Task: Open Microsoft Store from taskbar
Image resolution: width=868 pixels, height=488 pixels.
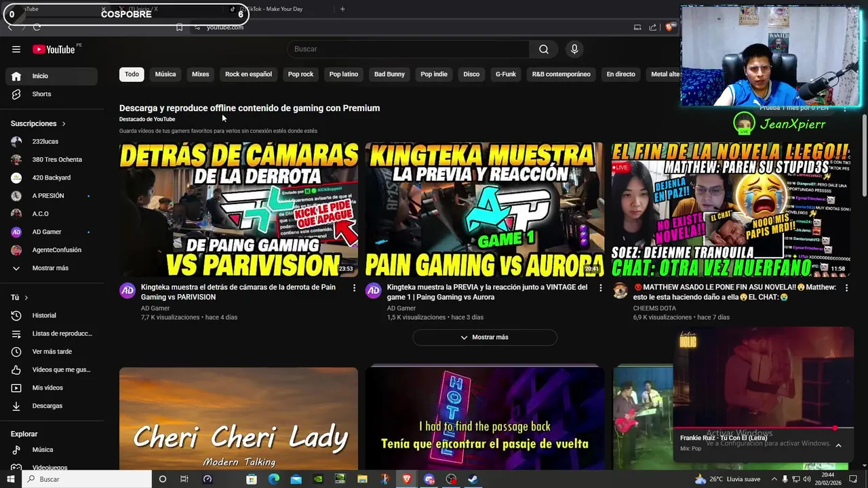Action: coord(252,479)
